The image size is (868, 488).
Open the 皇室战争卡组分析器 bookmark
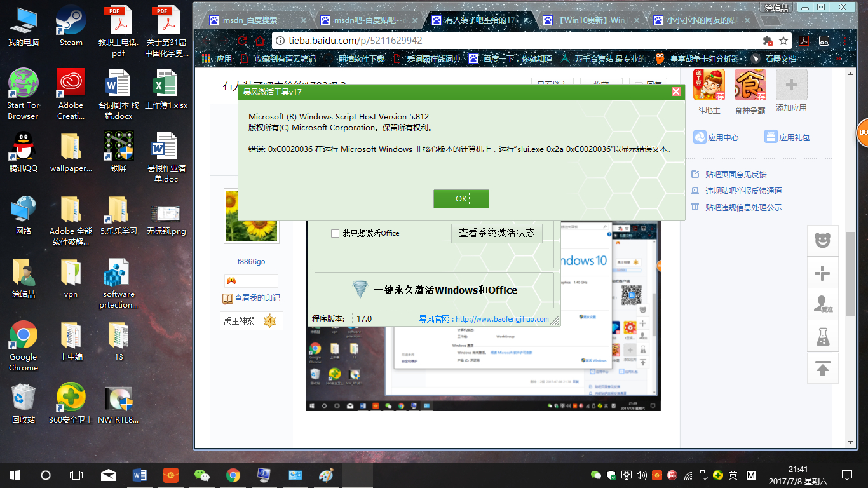(698, 58)
